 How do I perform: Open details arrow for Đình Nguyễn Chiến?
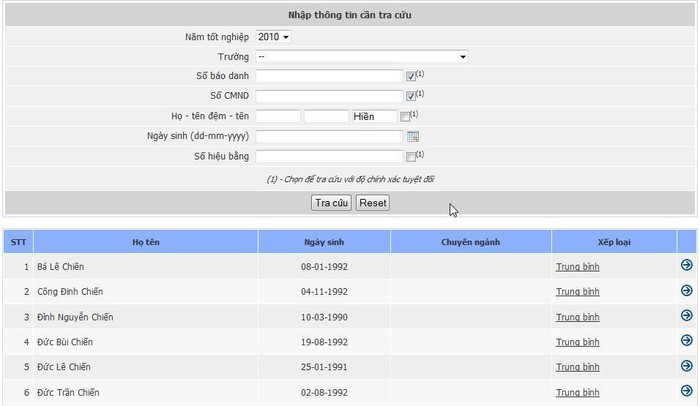coord(687,315)
